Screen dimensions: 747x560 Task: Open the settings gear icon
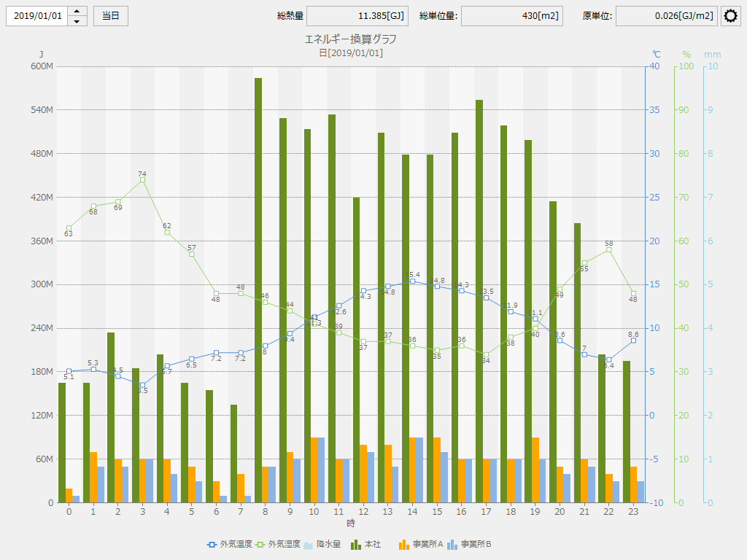[x=731, y=16]
